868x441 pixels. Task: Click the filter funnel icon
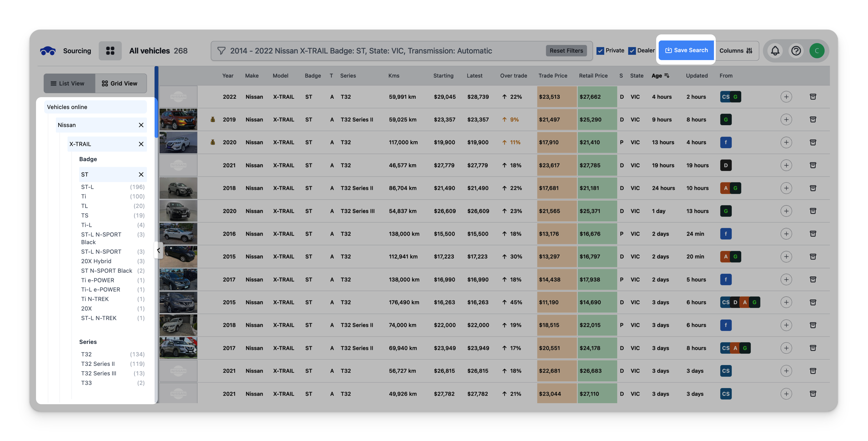click(221, 51)
